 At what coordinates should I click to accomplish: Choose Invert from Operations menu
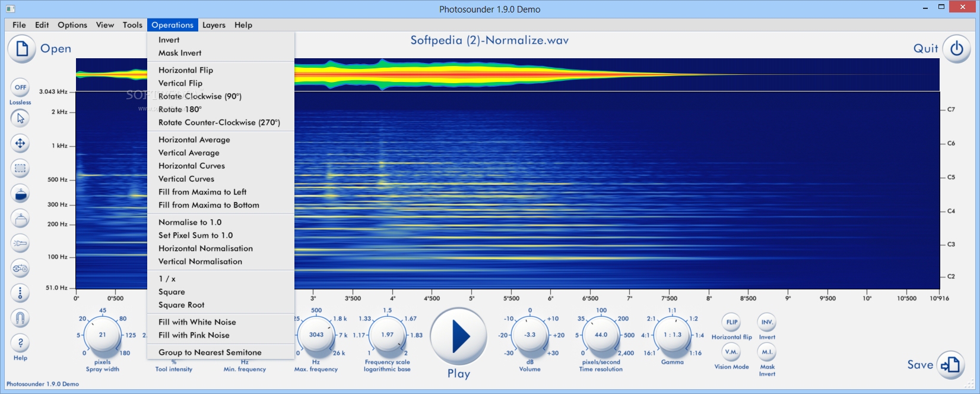[x=221, y=40]
